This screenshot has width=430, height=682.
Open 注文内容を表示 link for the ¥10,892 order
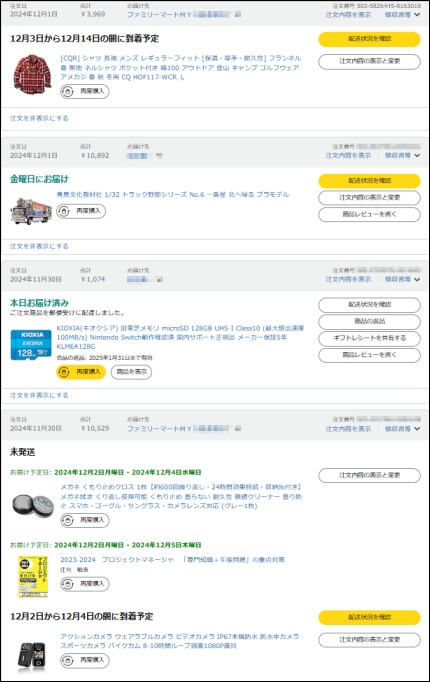point(348,155)
